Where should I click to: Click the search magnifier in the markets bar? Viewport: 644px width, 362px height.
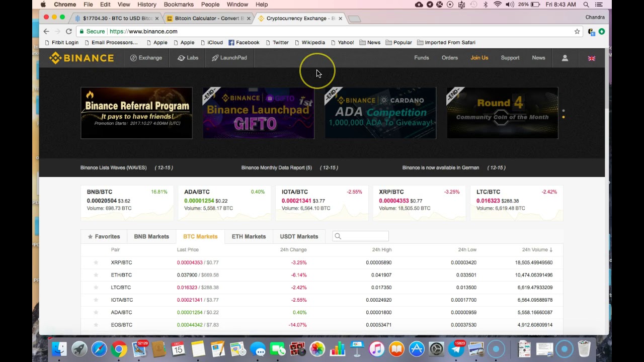[338, 236]
